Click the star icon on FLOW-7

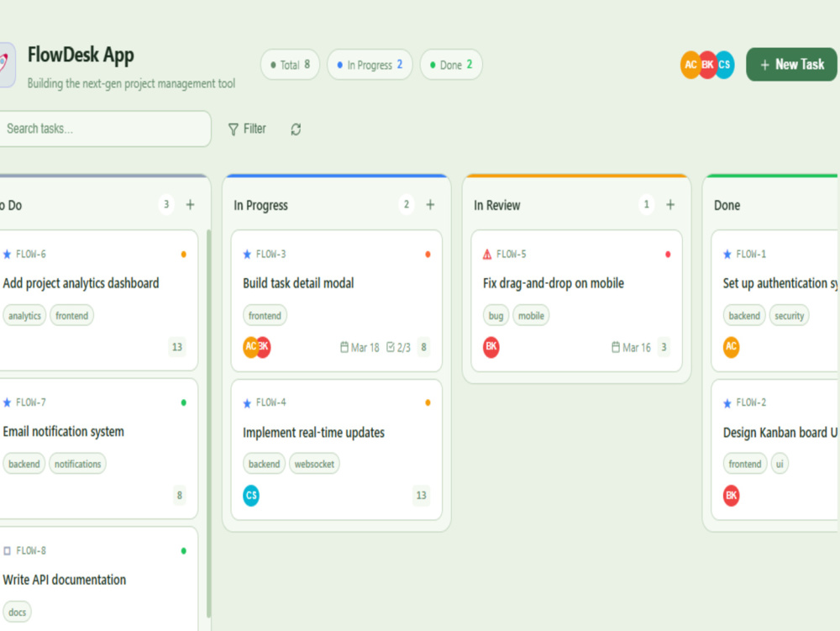point(7,402)
